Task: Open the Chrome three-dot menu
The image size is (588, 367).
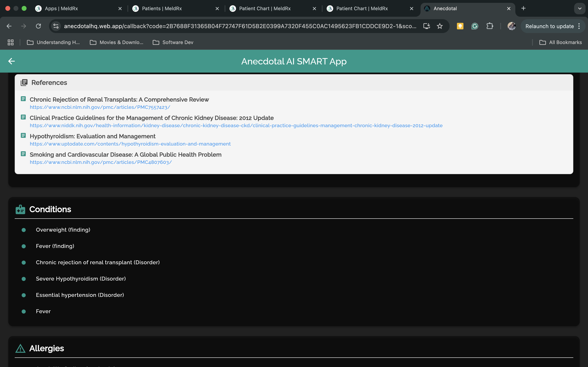Action: coord(579,26)
